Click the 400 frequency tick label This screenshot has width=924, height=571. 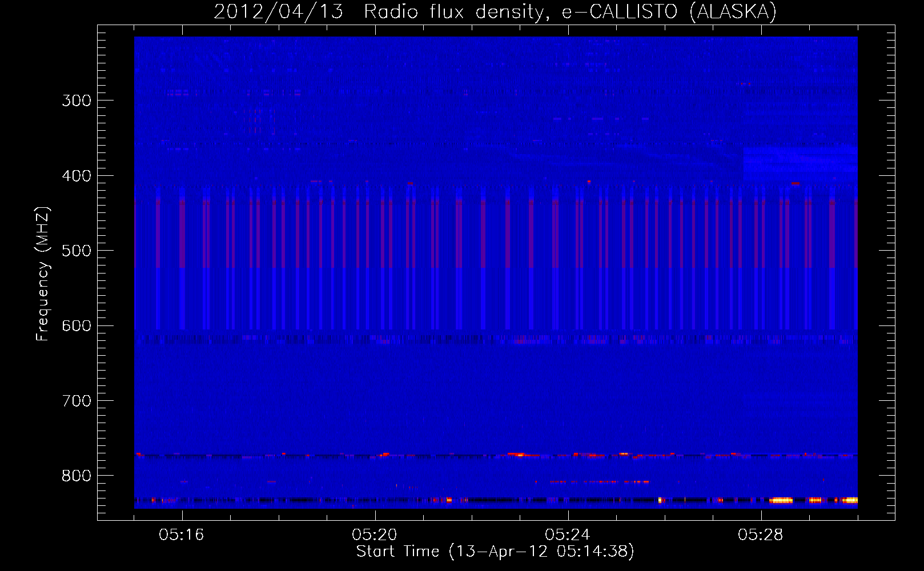pos(77,176)
